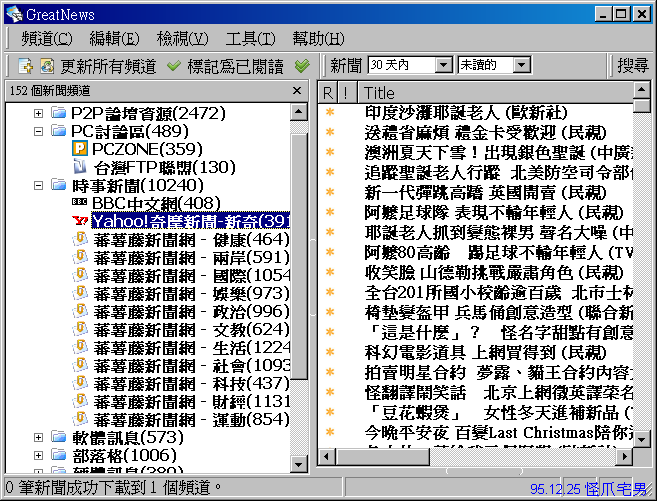Click the channel tree scroll down arrow
The image size is (657, 501).
point(298,464)
